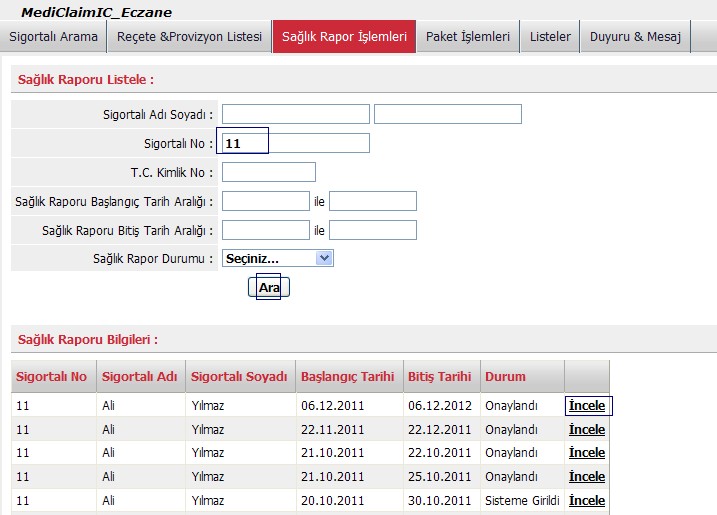Click the Başlangıç Tarih Aralığı start field
The height and width of the screenshot is (515, 717).
[x=266, y=201]
